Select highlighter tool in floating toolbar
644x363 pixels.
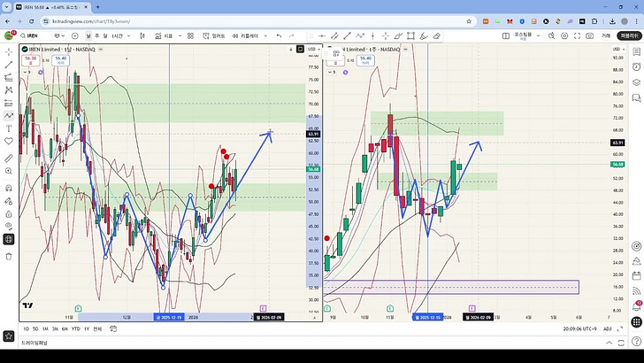pyautogui.click(x=424, y=35)
